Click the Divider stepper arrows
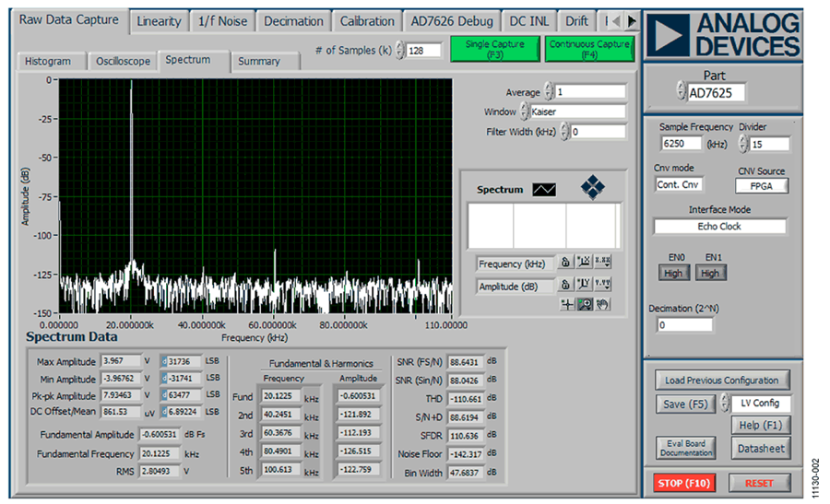Screen dimensions: 830x504 coord(743,144)
